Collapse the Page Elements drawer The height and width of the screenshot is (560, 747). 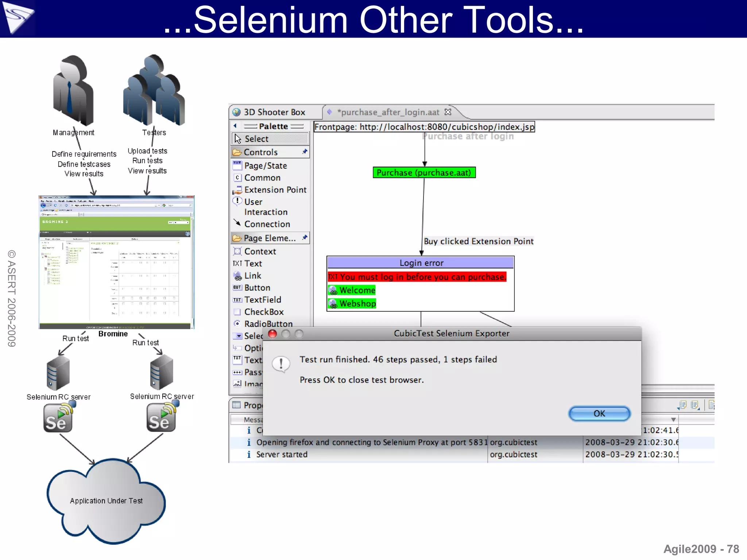pos(270,238)
